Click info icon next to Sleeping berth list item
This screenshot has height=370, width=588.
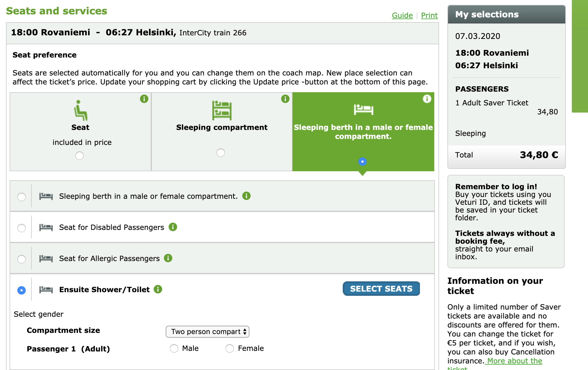click(247, 196)
